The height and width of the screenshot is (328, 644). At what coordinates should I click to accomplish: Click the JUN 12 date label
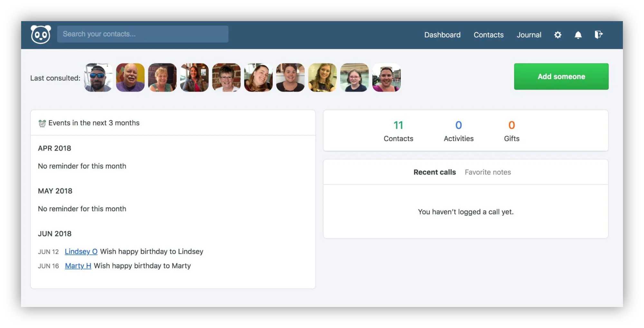click(48, 252)
